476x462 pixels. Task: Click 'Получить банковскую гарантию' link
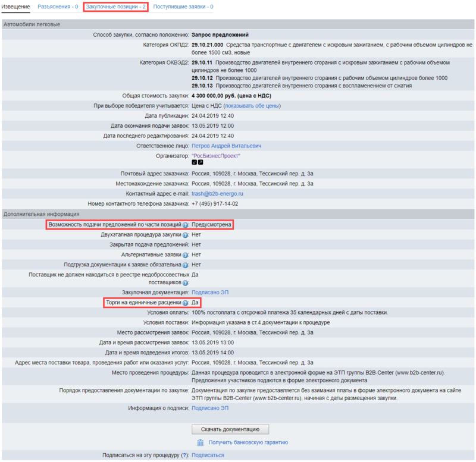click(248, 442)
